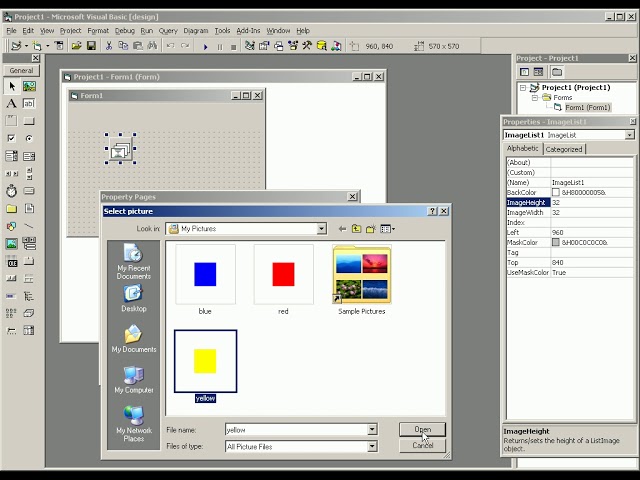Select the Label control tool
The image size is (640, 480).
coord(11,104)
